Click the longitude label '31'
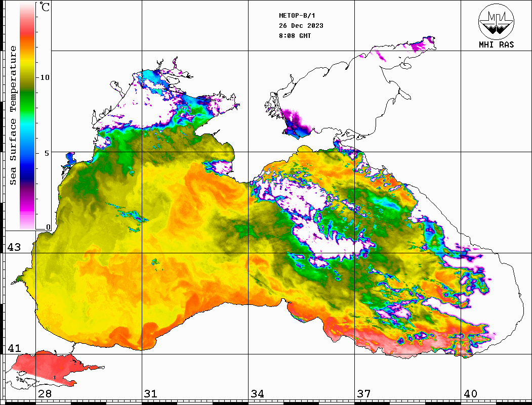The height and width of the screenshot is (405, 532). pyautogui.click(x=151, y=393)
